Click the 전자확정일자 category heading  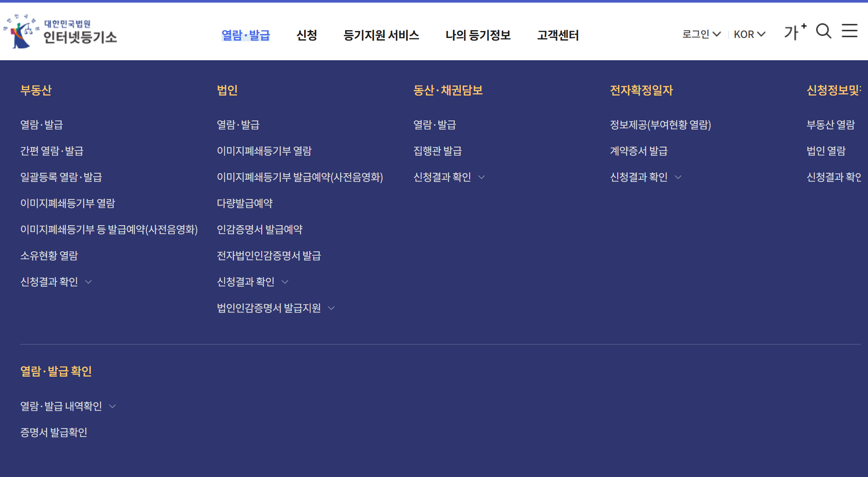point(641,90)
